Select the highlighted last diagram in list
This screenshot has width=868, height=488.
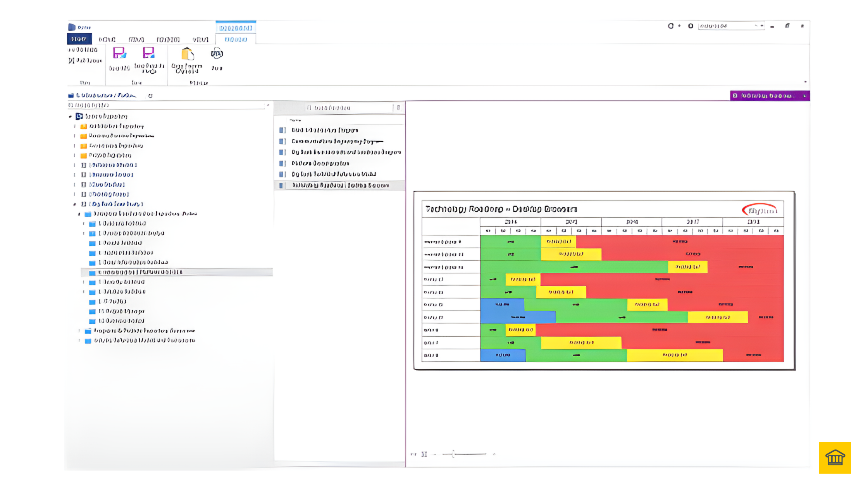click(x=340, y=186)
